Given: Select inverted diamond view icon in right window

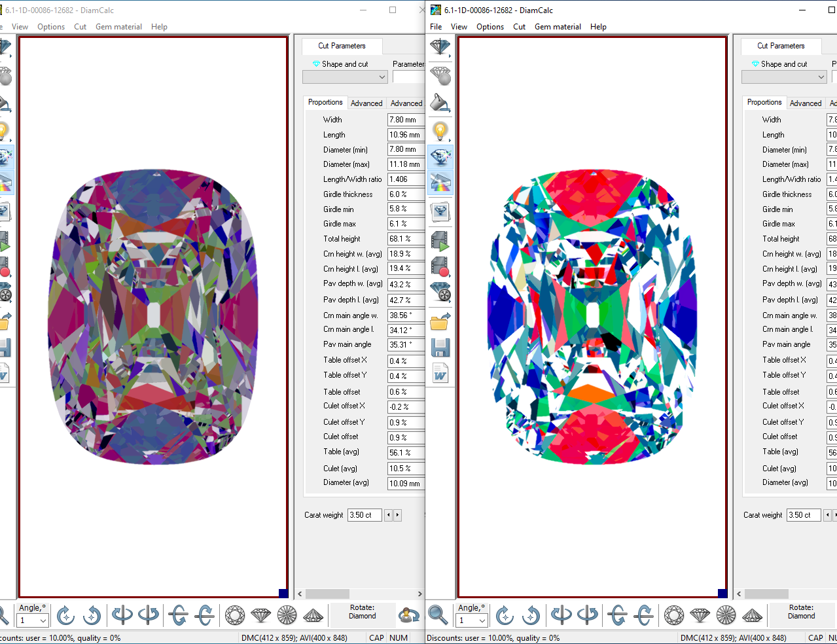Looking at the screenshot, I should (752, 615).
